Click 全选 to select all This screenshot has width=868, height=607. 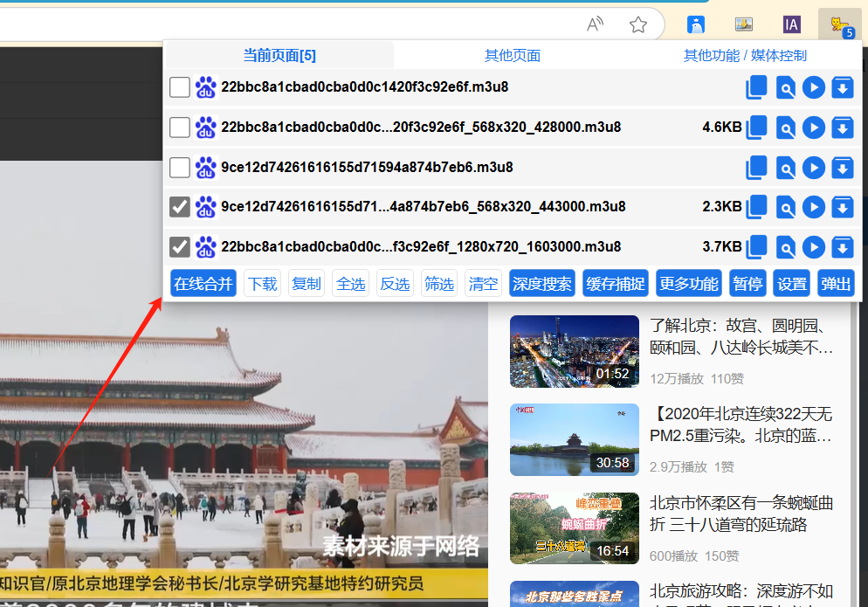coord(351,284)
